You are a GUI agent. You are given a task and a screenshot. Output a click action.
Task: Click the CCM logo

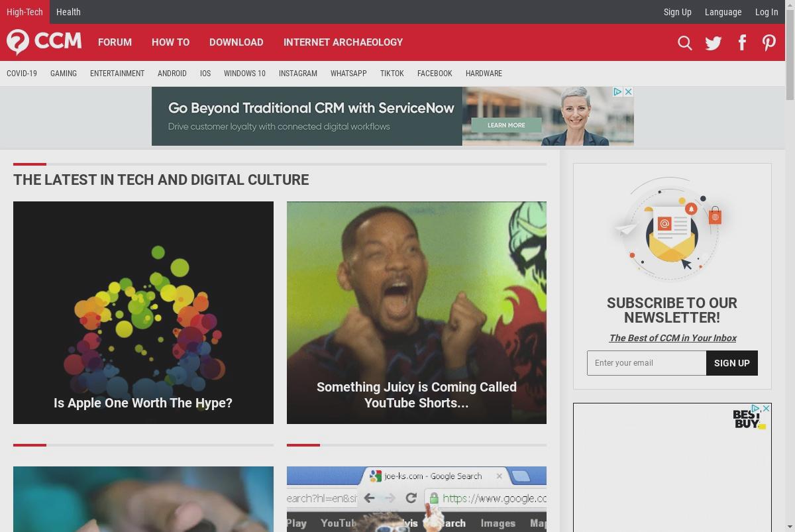44,42
